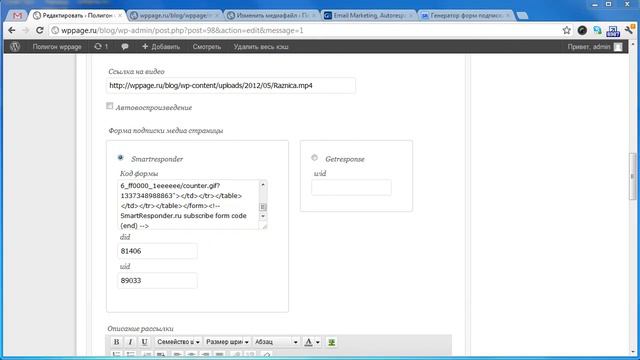Go forward in browser history
The image size is (640, 360).
[x=26, y=30]
